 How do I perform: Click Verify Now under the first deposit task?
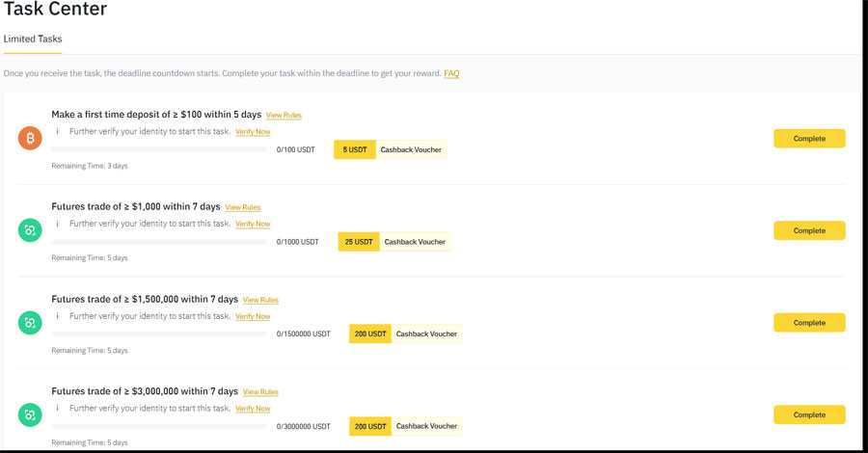253,131
